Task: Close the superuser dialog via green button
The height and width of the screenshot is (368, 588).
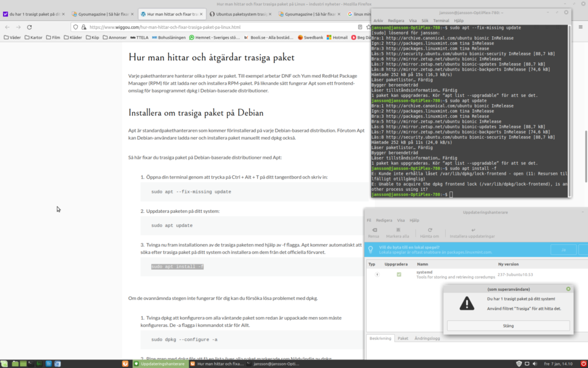Action: pos(568,289)
